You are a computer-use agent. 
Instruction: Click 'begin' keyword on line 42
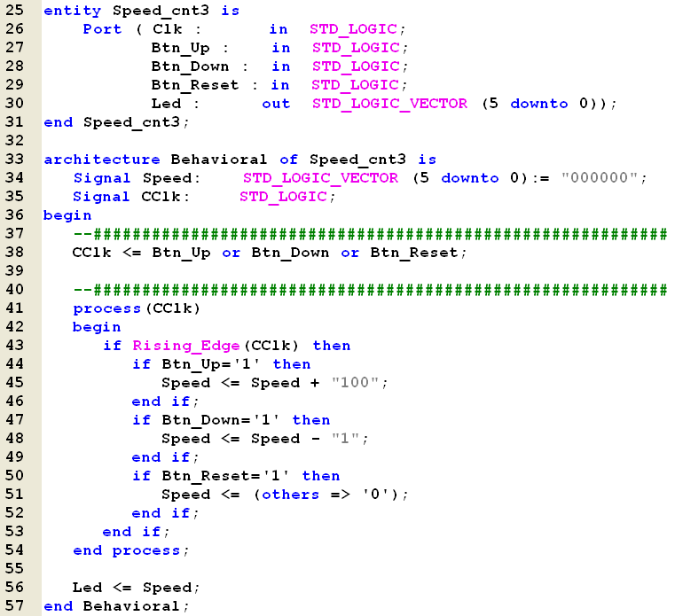pyautogui.click(x=97, y=327)
